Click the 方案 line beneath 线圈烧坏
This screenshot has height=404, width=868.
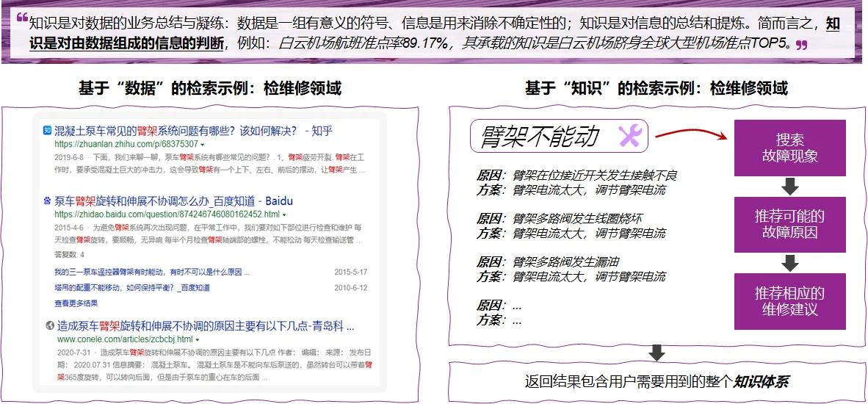tap(571, 233)
